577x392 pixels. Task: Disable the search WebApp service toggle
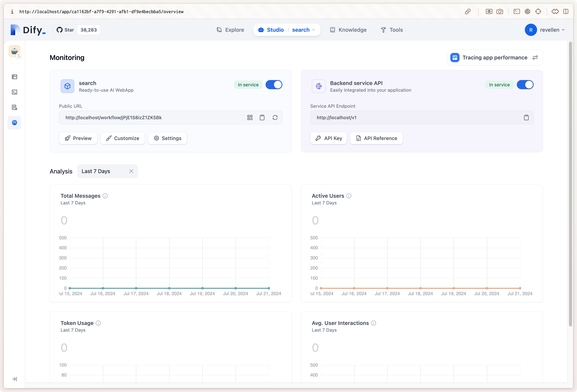pyautogui.click(x=274, y=85)
